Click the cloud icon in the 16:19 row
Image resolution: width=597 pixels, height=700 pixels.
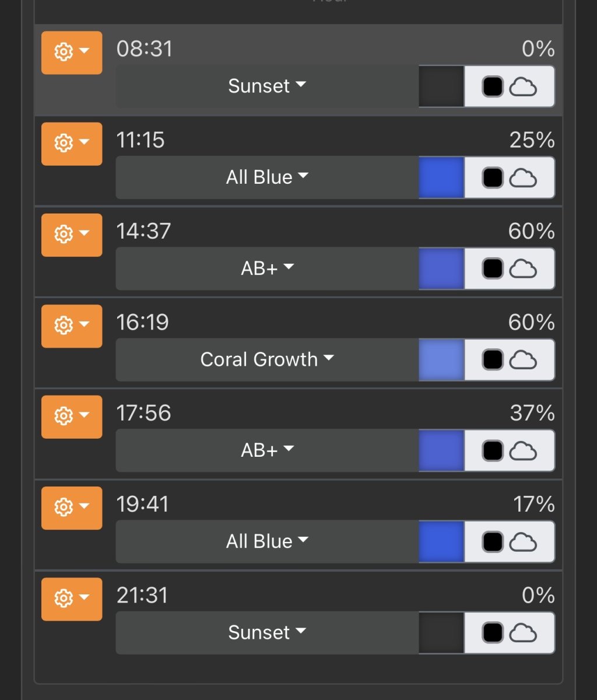pos(523,360)
